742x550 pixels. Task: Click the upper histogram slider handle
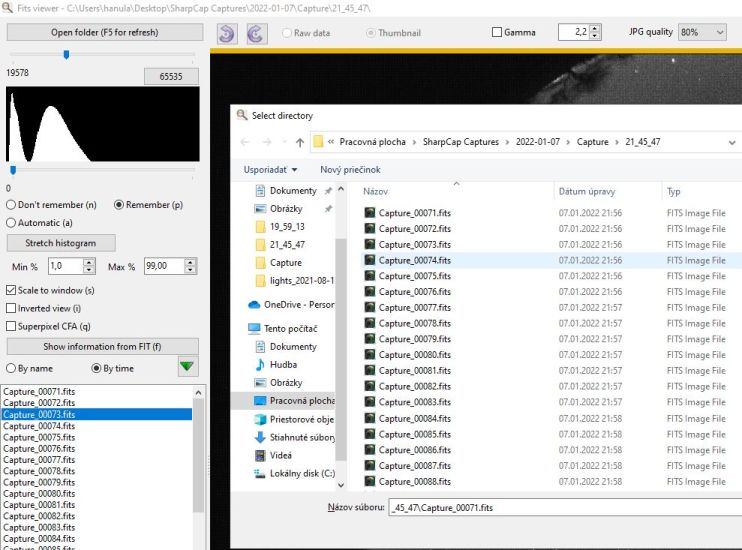pos(66,55)
